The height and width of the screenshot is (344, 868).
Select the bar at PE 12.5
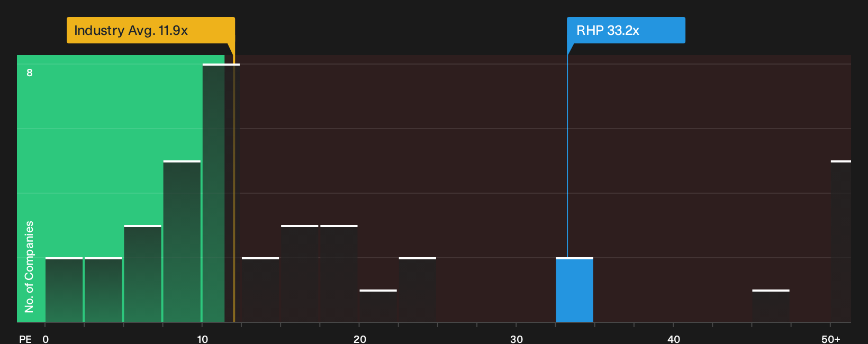click(260, 290)
